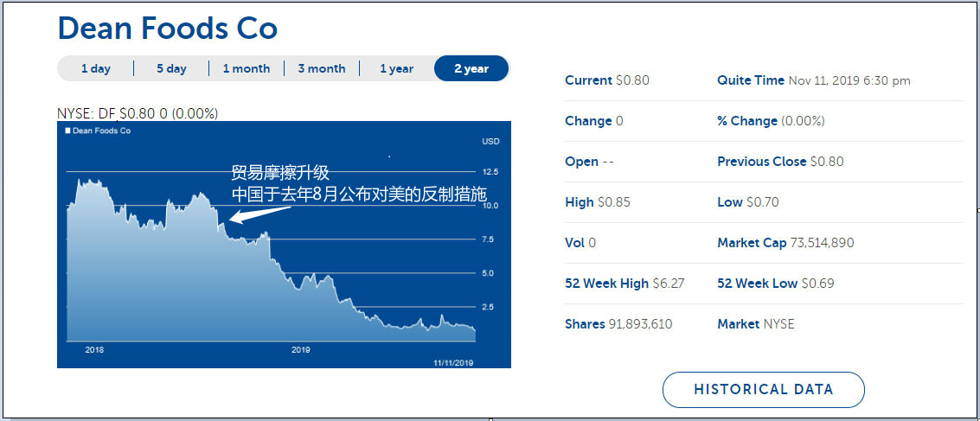Screen dimensions: 980x421
Task: Show the 1 year chart
Action: 396,68
